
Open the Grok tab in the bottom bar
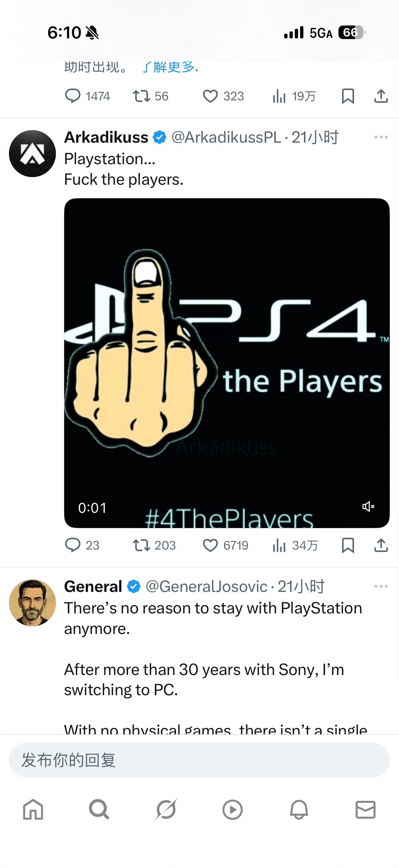[x=166, y=809]
